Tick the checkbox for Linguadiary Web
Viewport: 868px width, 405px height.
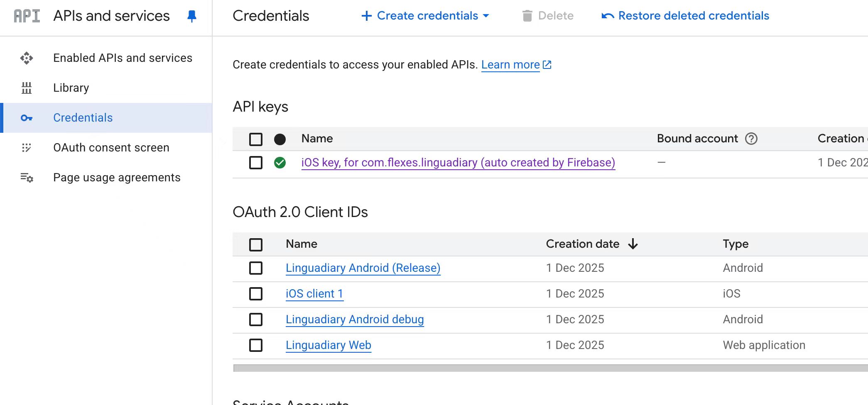tap(256, 345)
